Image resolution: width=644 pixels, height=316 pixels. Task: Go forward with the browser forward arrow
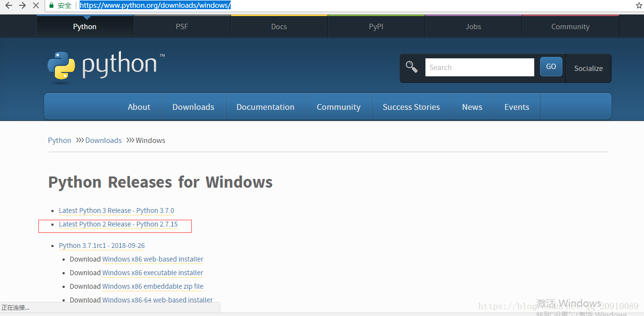[x=22, y=5]
